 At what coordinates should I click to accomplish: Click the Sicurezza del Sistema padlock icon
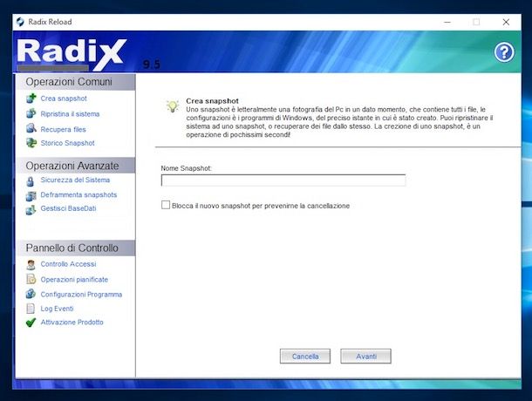coord(31,181)
